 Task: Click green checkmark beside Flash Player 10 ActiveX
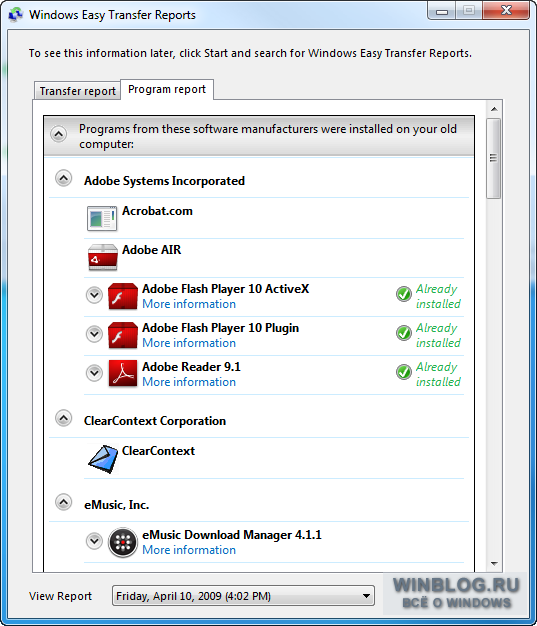(404, 294)
